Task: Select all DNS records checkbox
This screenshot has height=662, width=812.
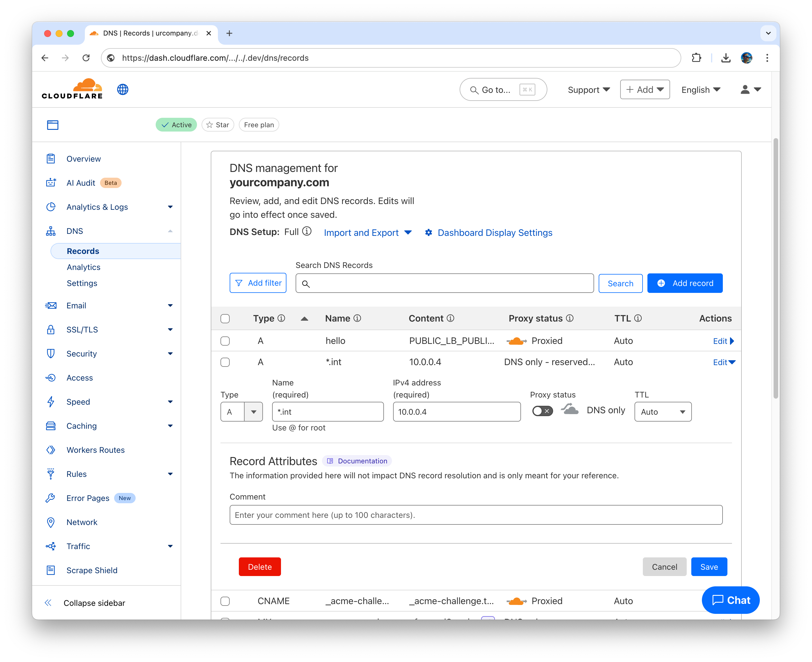Action: pyautogui.click(x=225, y=318)
